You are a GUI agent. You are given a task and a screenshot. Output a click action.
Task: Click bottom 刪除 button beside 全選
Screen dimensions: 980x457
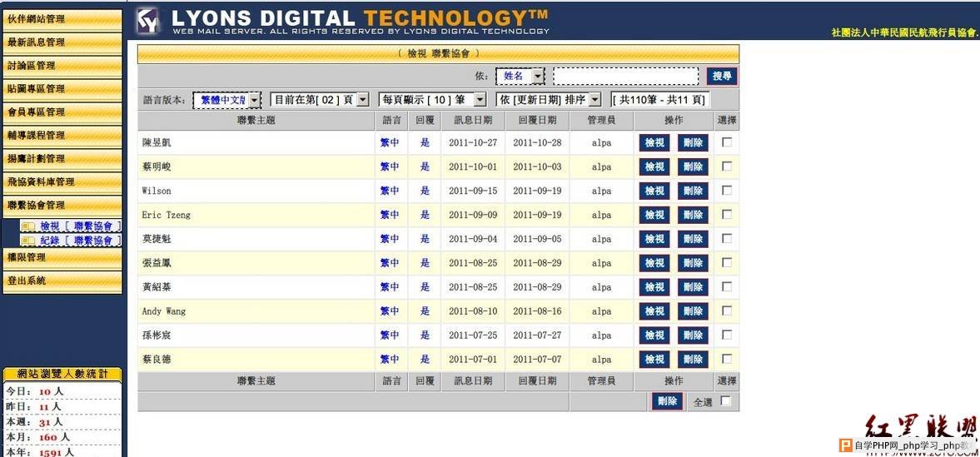coord(667,401)
